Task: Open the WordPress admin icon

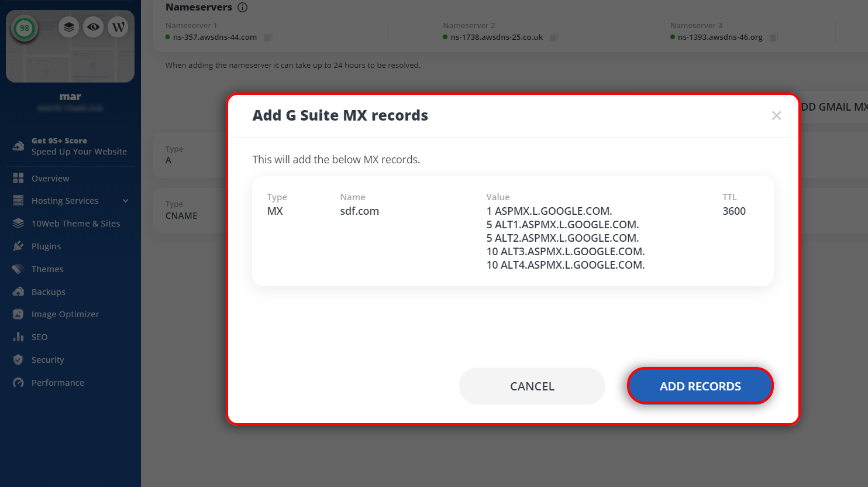Action: click(118, 27)
